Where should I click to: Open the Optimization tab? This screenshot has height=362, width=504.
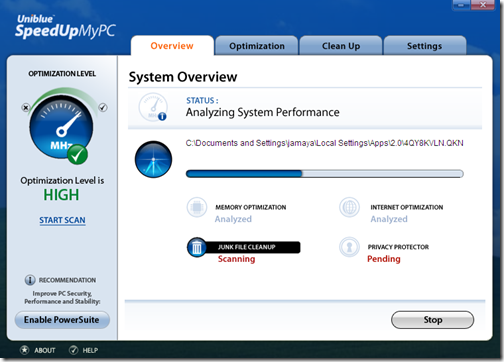tap(257, 46)
